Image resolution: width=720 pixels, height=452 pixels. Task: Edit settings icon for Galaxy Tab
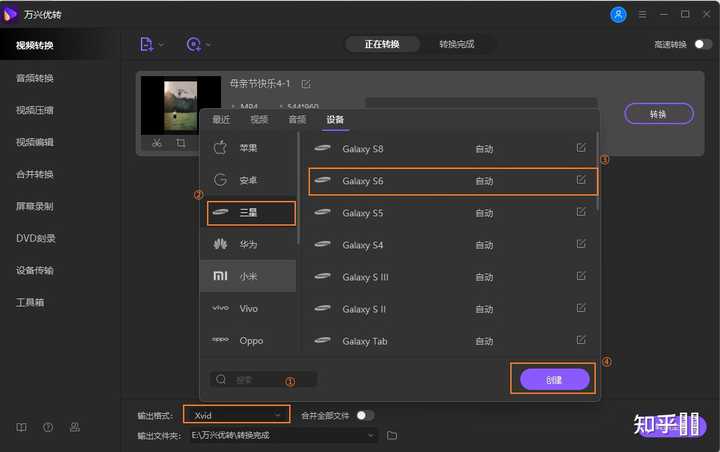point(581,340)
